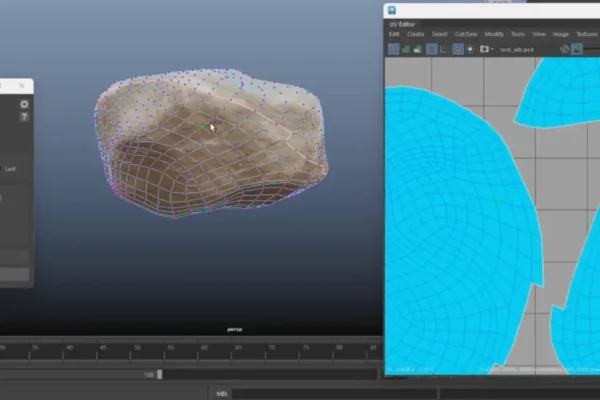Viewport: 600px width, 400px height.
Task: Toggle the UV grid display icon
Action: pyautogui.click(x=432, y=48)
